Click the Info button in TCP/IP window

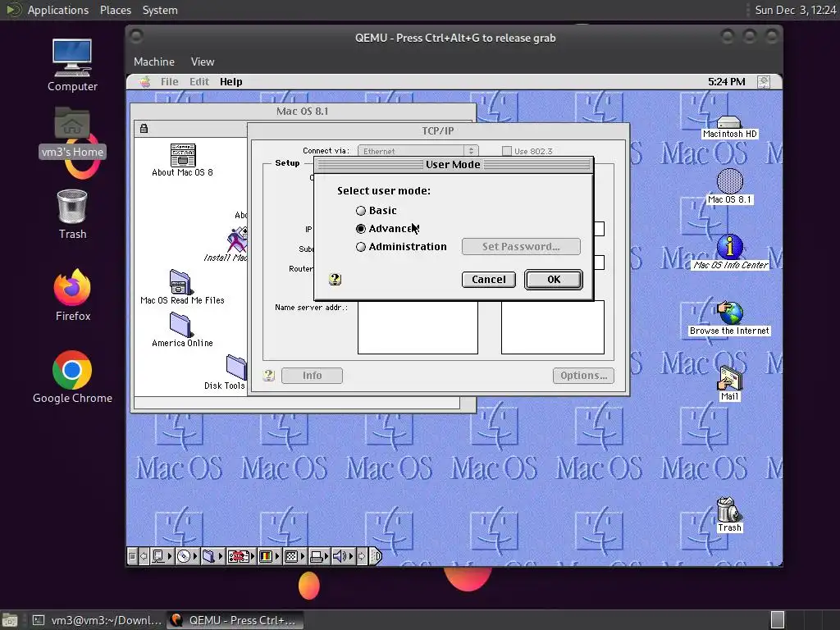point(312,376)
